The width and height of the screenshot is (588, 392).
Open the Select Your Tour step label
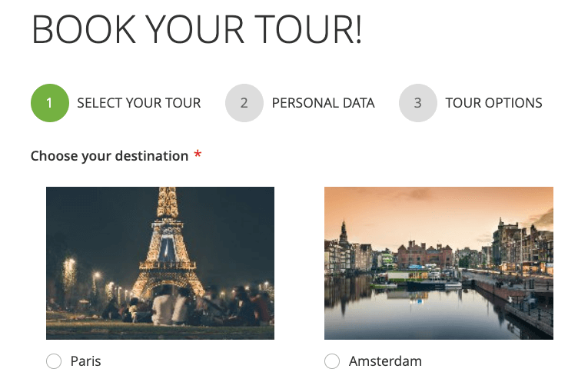point(139,103)
